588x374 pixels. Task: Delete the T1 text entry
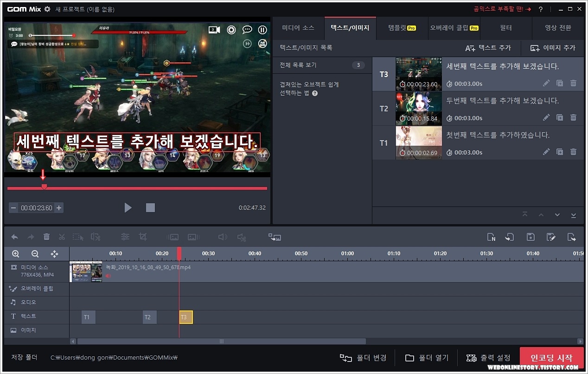pyautogui.click(x=573, y=152)
